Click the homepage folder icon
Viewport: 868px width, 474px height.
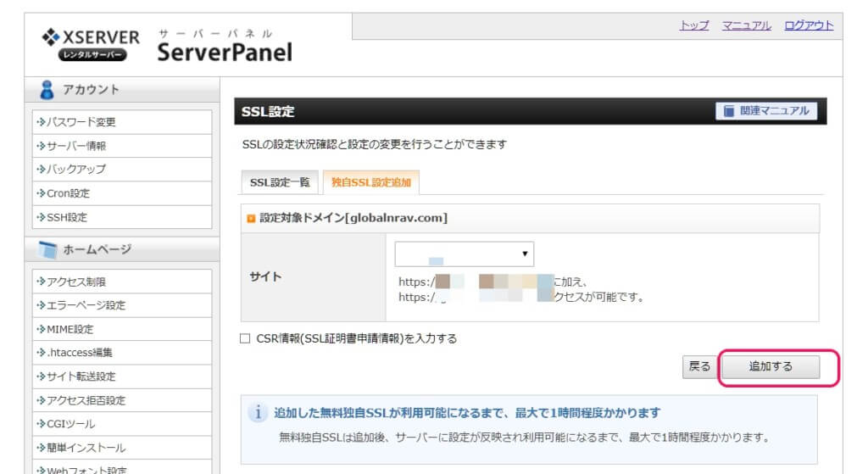(47, 250)
